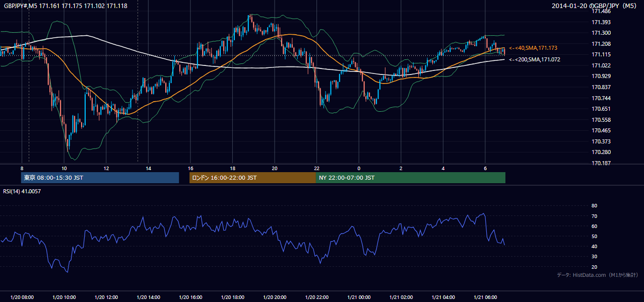The image size is (644, 302).
Task: Click bottom time label 1/20 16:00
Action: (x=190, y=297)
